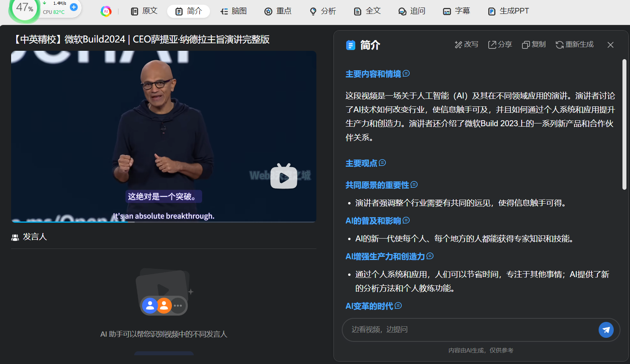Open the 追问 follow-up tab
The height and width of the screenshot is (364, 630).
pos(412,11)
